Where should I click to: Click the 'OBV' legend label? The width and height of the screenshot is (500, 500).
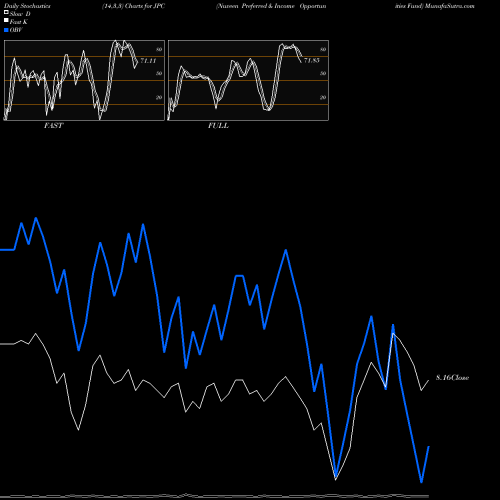click(16, 30)
